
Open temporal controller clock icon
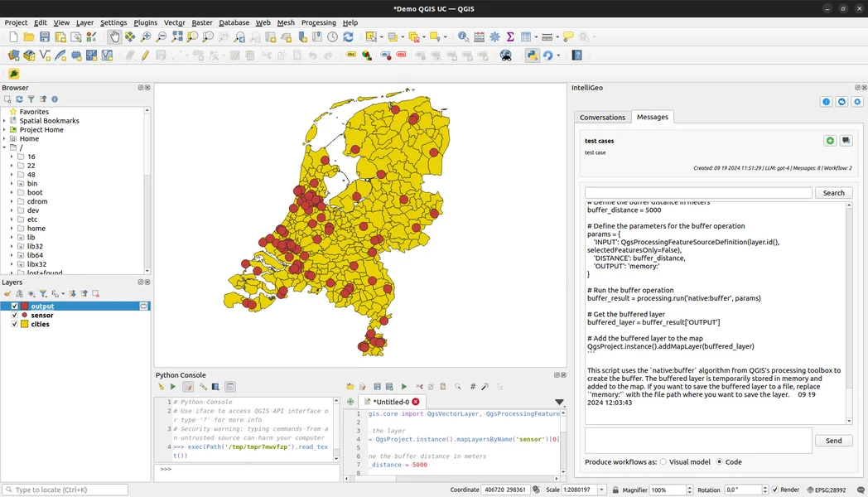(x=332, y=37)
